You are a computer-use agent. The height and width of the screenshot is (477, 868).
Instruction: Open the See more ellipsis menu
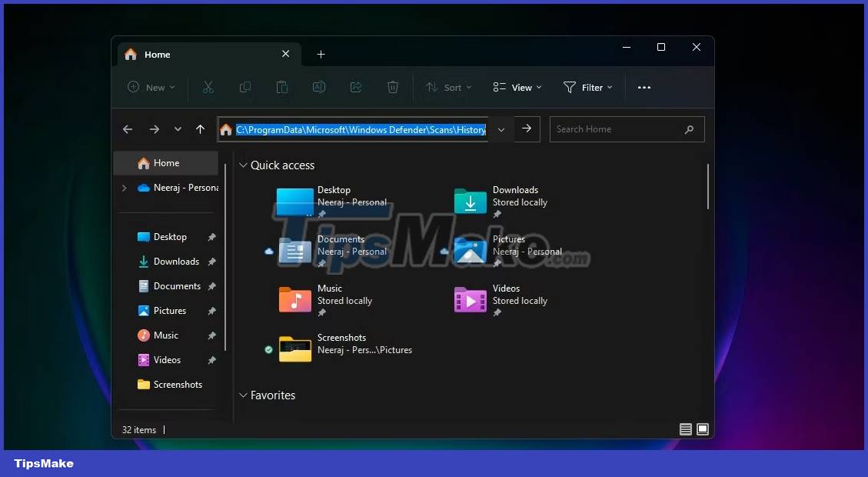[x=644, y=87]
